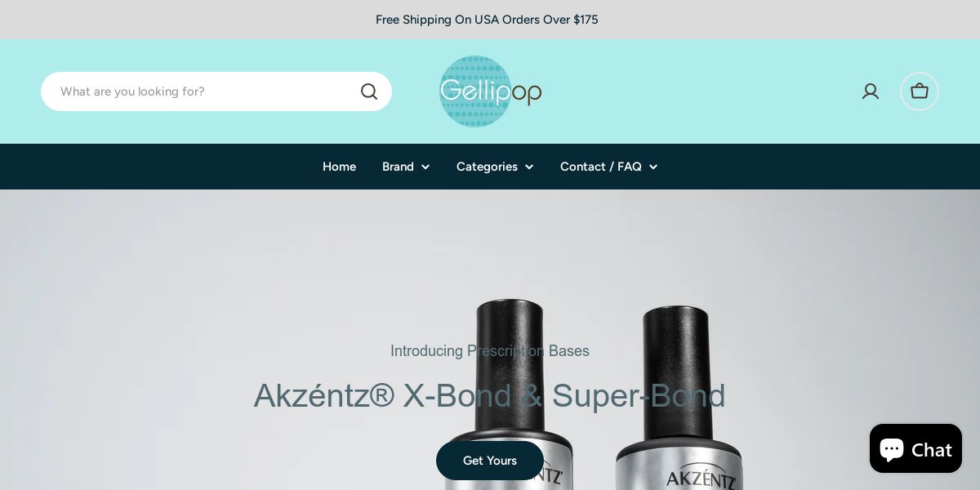Open the account login icon
The width and height of the screenshot is (980, 490).
pyautogui.click(x=871, y=91)
